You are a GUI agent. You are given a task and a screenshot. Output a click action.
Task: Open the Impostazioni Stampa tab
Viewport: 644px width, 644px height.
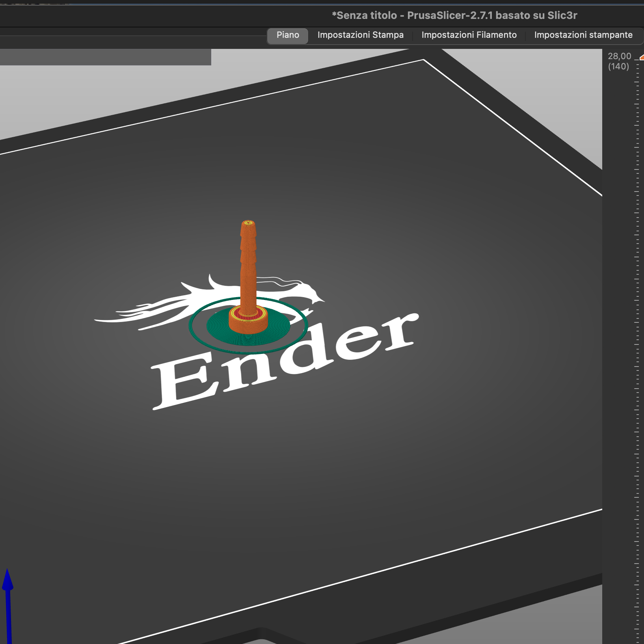pos(360,35)
